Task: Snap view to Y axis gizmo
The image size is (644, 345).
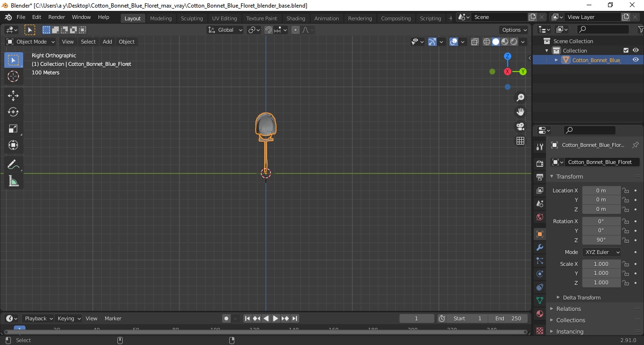Action: (523, 72)
